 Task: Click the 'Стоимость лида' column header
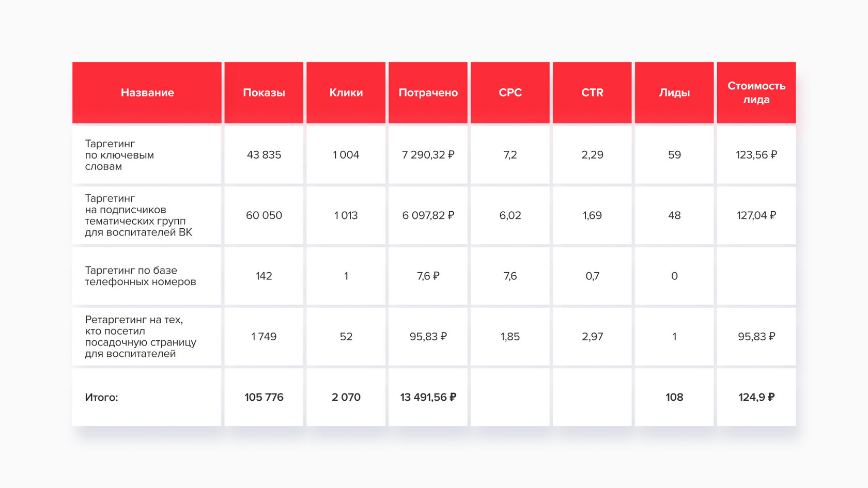(756, 92)
